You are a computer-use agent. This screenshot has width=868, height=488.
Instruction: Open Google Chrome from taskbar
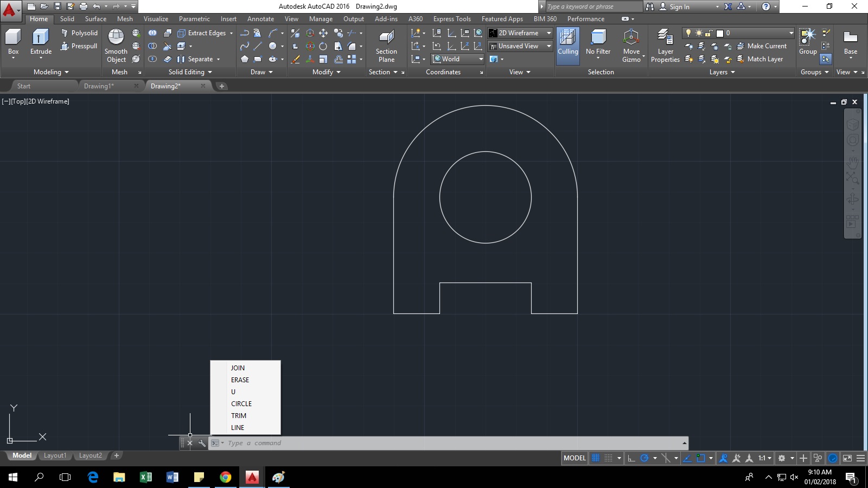[x=225, y=477]
